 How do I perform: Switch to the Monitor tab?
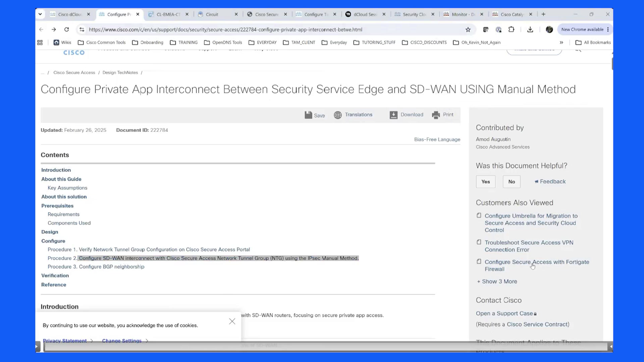pyautogui.click(x=463, y=14)
